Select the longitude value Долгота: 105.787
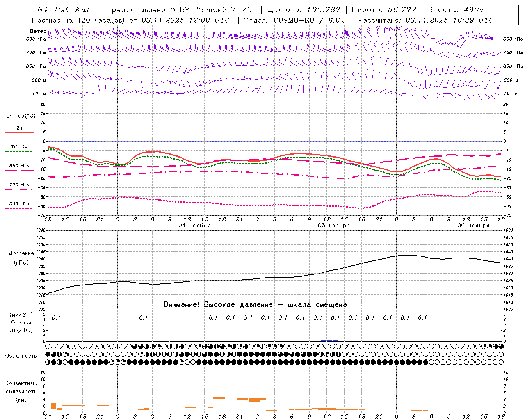The width and height of the screenshot is (525, 420). point(304,10)
